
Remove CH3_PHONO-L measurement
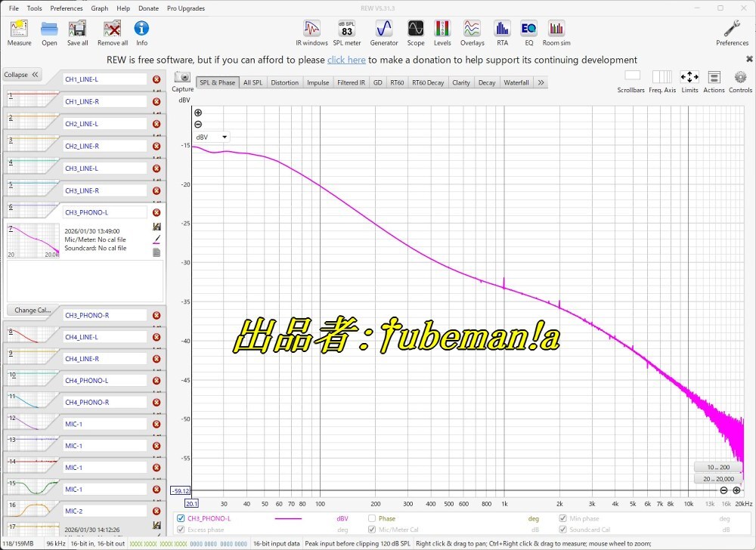[x=156, y=212]
